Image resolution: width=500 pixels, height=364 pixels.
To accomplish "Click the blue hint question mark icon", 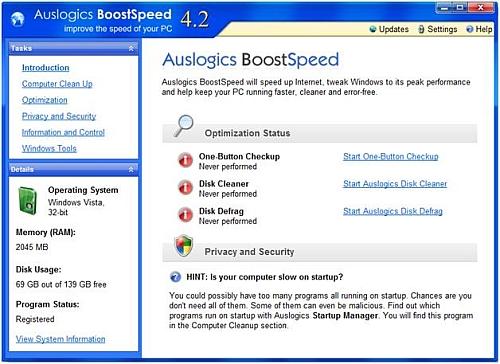I will pyautogui.click(x=175, y=277).
